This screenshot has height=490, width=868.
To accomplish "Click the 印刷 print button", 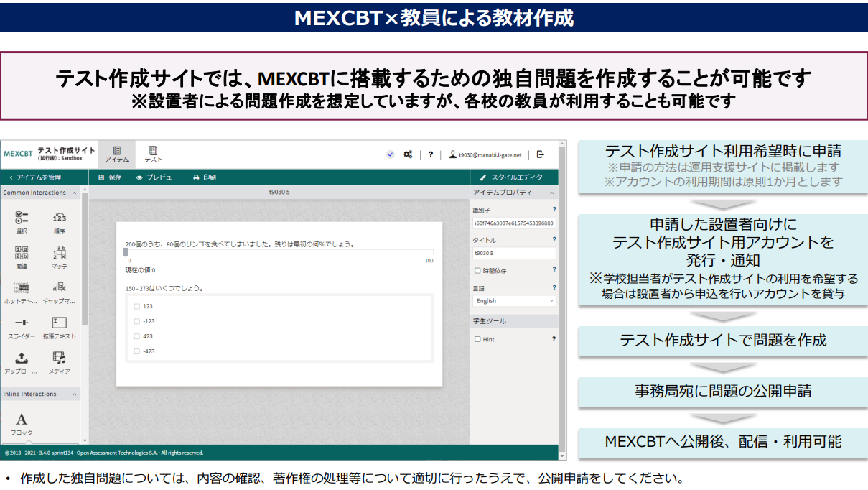I will (x=205, y=177).
